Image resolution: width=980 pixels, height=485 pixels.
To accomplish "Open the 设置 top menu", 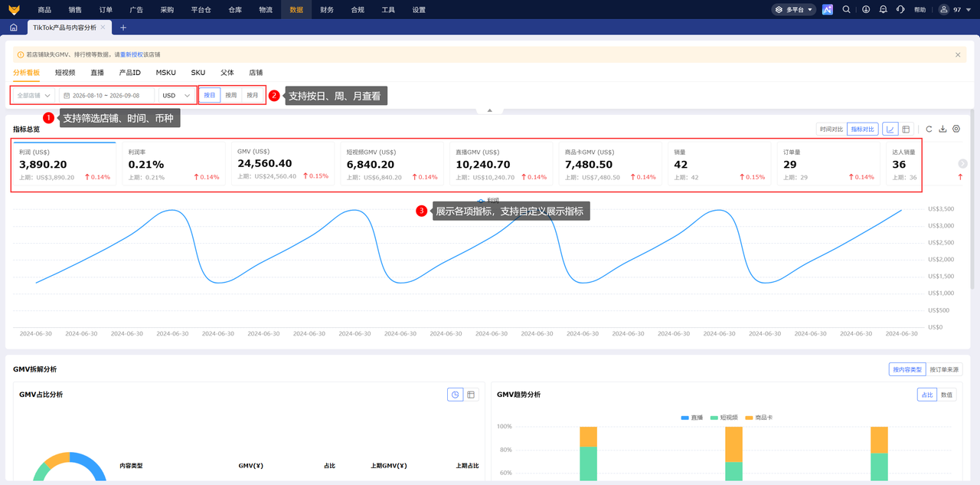I will (419, 10).
